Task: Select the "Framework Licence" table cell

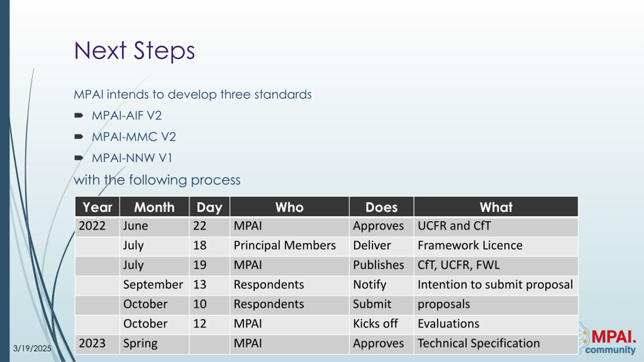Action: (470, 245)
